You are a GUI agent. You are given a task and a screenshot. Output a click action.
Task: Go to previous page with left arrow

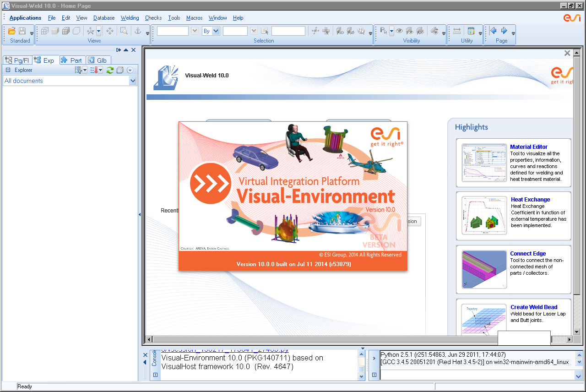tap(493, 31)
